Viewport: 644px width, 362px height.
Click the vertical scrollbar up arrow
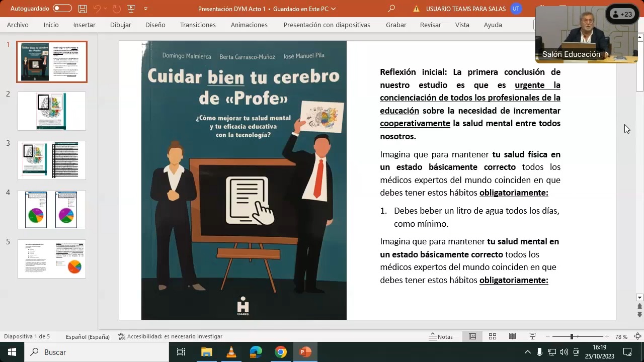[x=640, y=38]
